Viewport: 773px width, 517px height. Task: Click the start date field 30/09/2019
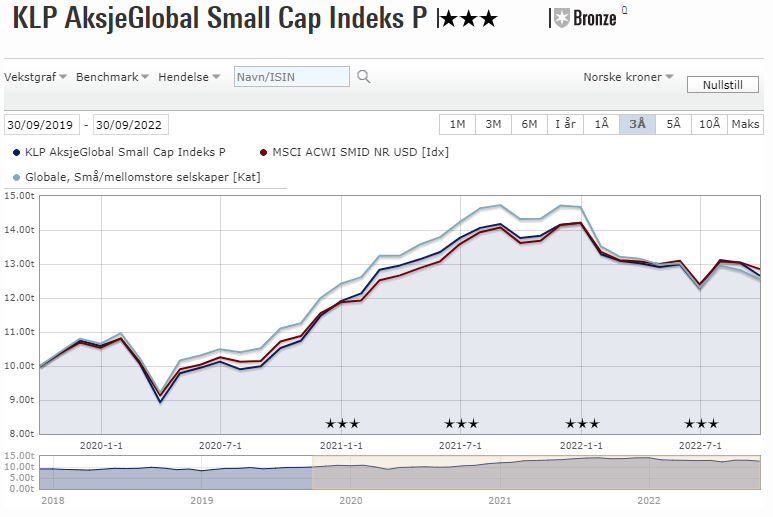pos(42,125)
